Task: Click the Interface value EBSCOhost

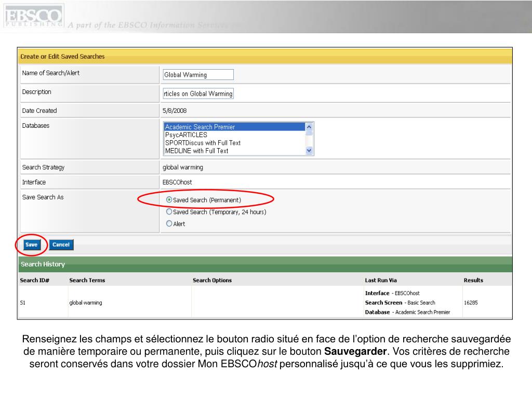Action: click(x=177, y=182)
